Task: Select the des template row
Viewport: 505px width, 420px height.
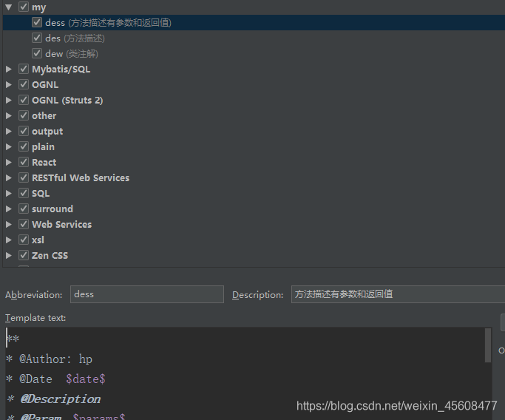Action: coord(254,38)
